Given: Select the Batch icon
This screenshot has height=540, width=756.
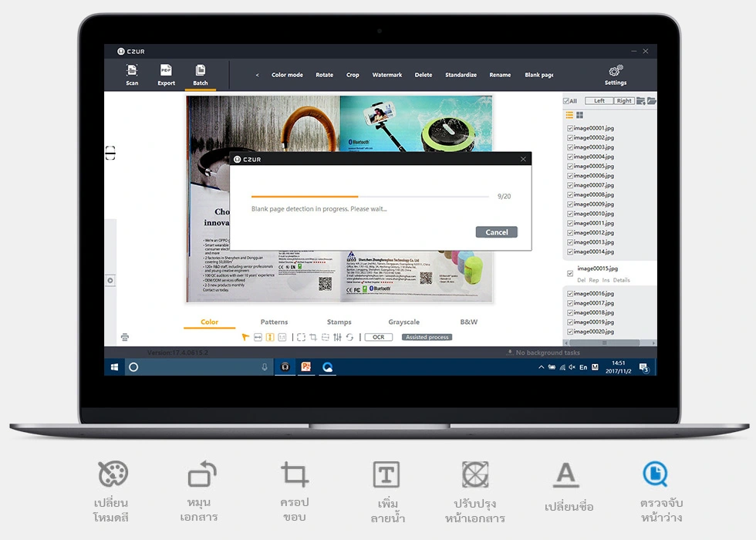Looking at the screenshot, I should pos(200,75).
